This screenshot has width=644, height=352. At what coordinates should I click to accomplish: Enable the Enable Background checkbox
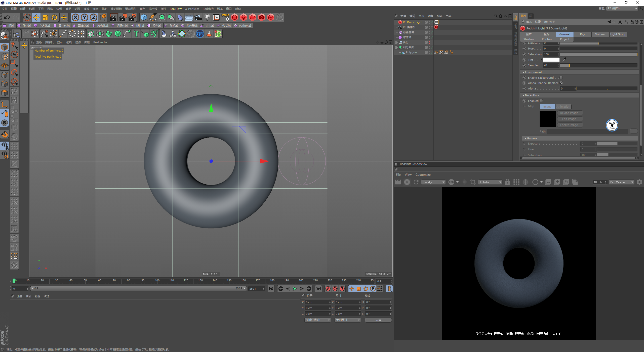pos(561,78)
